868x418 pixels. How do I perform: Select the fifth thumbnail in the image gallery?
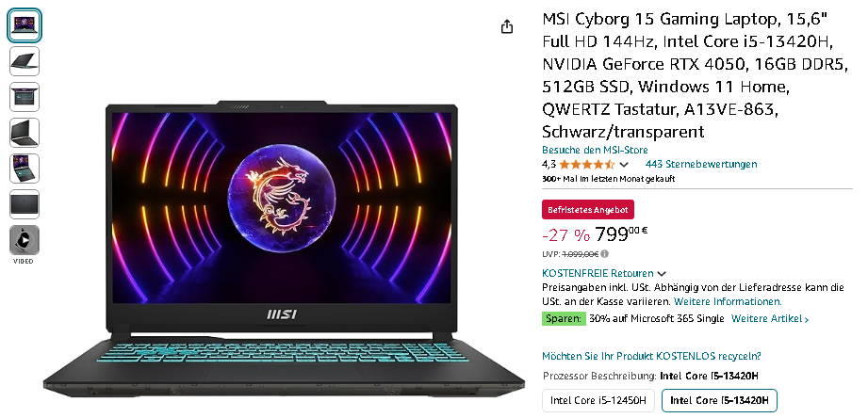click(25, 169)
